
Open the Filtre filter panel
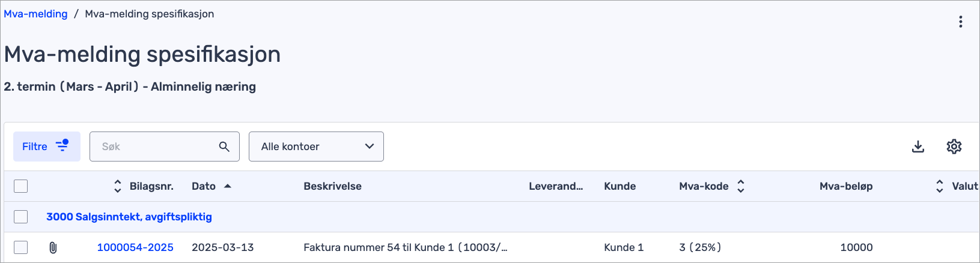point(47,147)
